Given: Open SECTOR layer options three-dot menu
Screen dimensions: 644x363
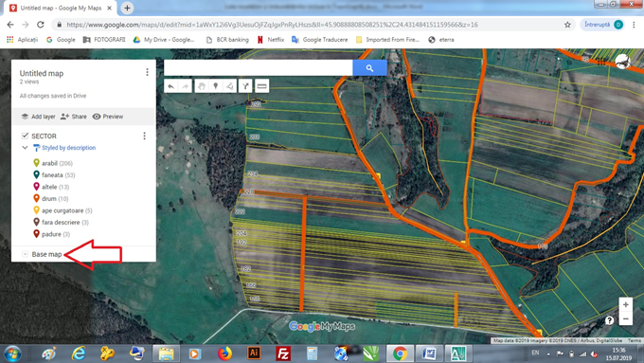Looking at the screenshot, I should pyautogui.click(x=144, y=136).
